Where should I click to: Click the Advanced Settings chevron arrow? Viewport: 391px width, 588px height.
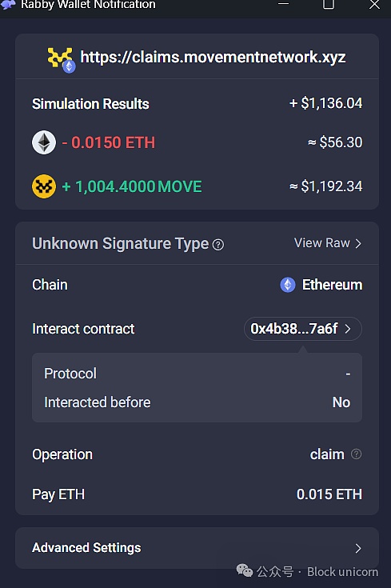tap(358, 549)
